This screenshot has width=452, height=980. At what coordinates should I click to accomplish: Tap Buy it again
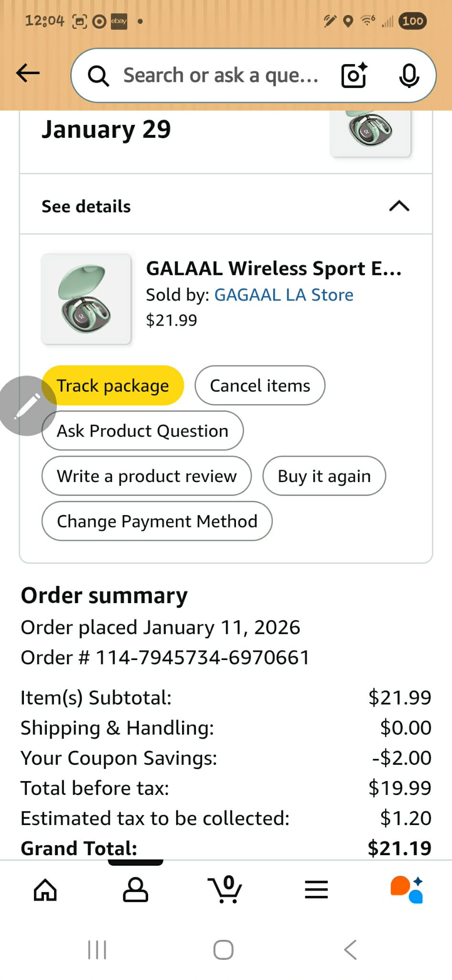click(324, 476)
